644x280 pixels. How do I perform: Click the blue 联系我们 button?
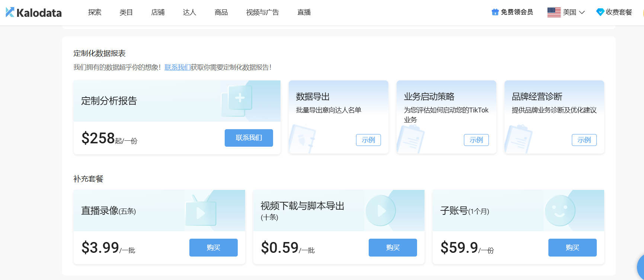point(249,138)
